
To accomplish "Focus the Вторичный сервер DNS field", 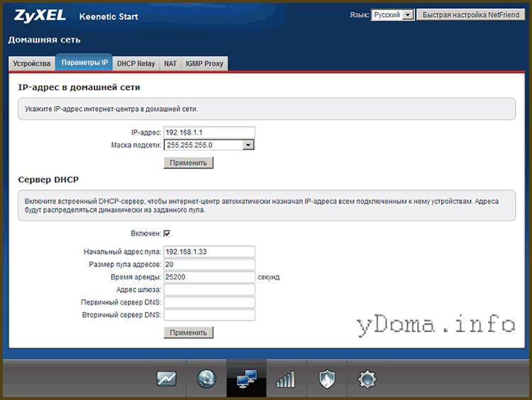I will [x=209, y=314].
